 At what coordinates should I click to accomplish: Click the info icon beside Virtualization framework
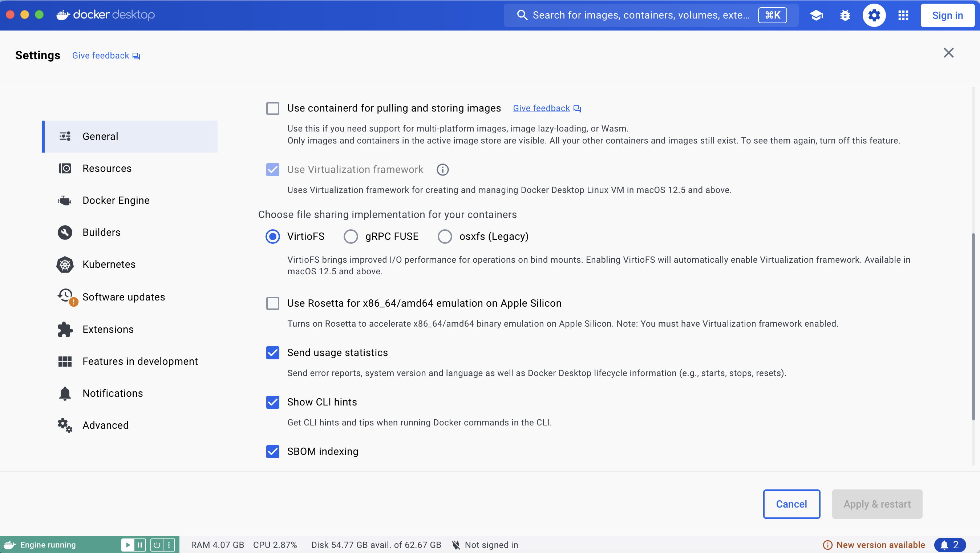442,169
